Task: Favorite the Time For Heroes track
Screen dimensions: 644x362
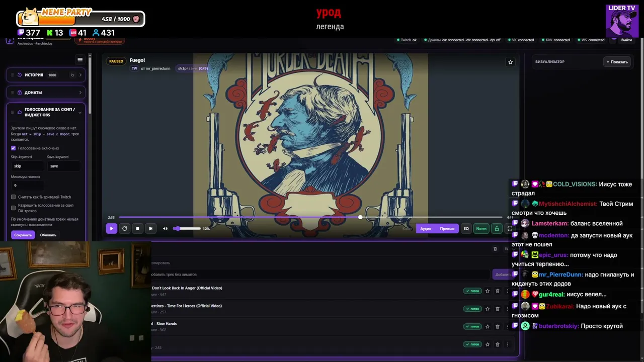Action: click(x=487, y=309)
